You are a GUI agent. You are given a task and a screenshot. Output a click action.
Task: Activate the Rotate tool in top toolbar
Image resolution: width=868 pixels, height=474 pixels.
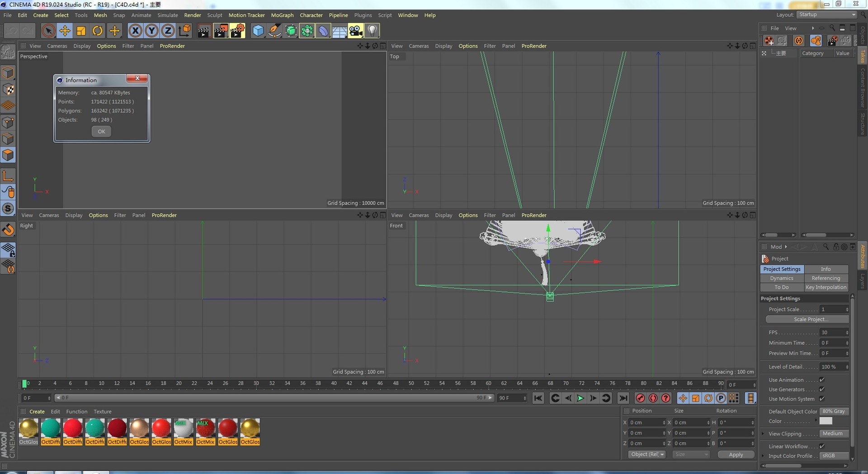point(97,31)
